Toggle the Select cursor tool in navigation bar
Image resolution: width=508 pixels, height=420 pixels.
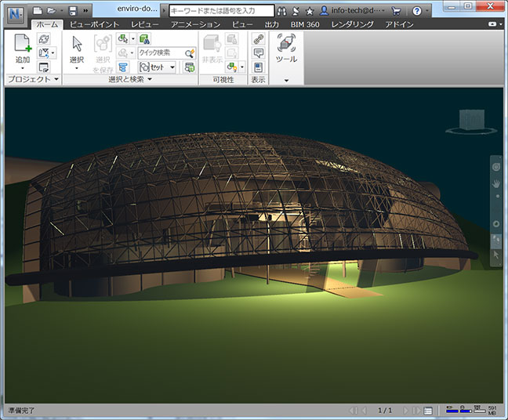[x=495, y=255]
